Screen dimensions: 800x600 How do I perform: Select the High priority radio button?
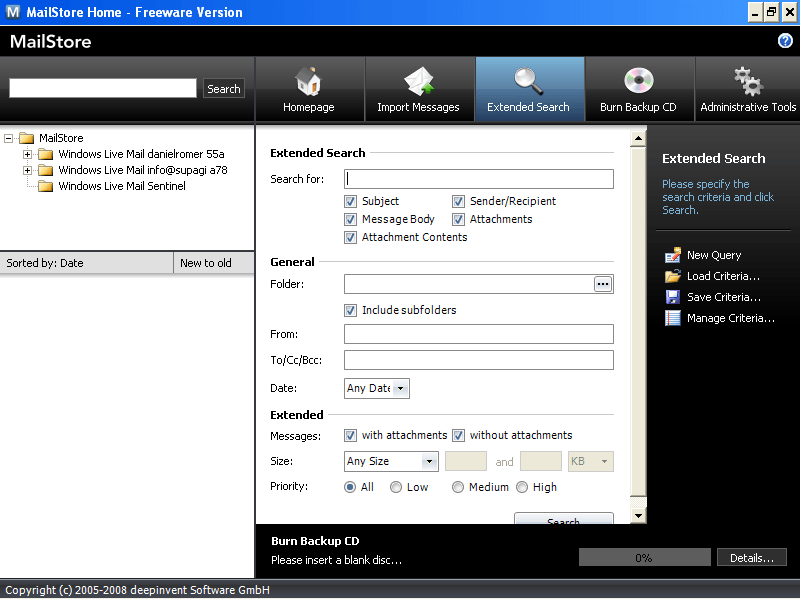[521, 487]
